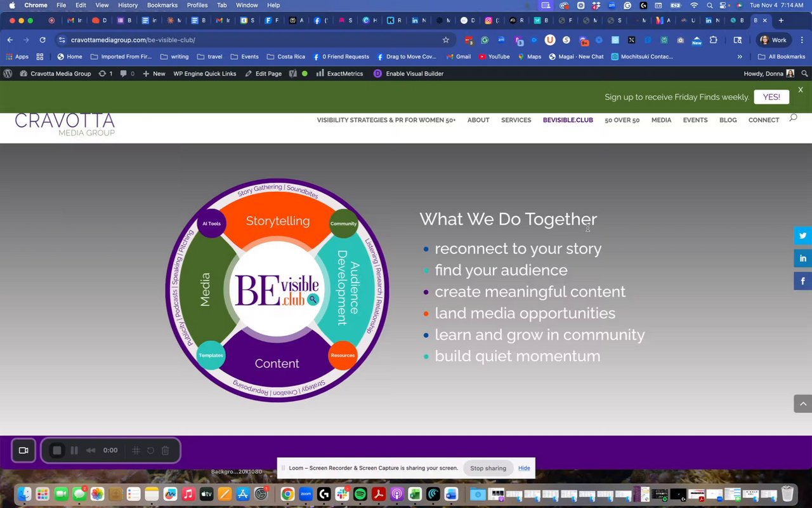Close the Friday Finds banner with X
This screenshot has width=812, height=508.
[x=801, y=90]
